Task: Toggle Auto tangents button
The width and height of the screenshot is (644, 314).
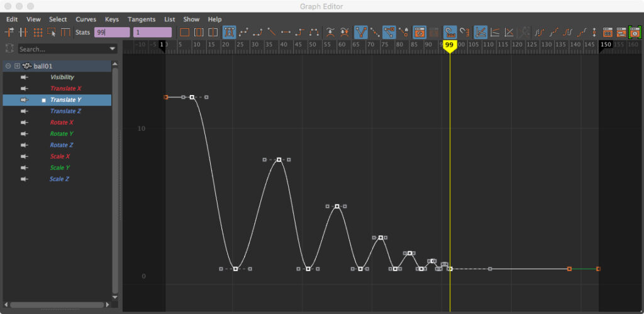Action: click(229, 32)
